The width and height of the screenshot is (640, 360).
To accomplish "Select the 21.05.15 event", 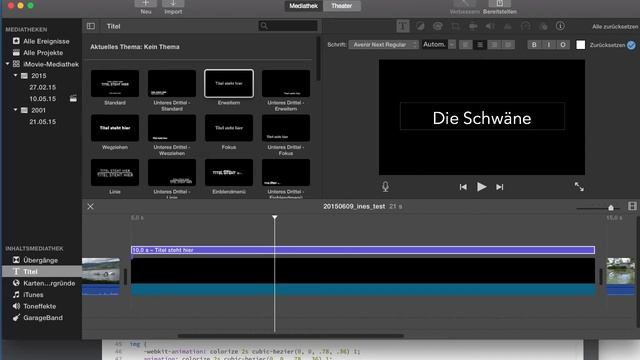I will pyautogui.click(x=42, y=122).
